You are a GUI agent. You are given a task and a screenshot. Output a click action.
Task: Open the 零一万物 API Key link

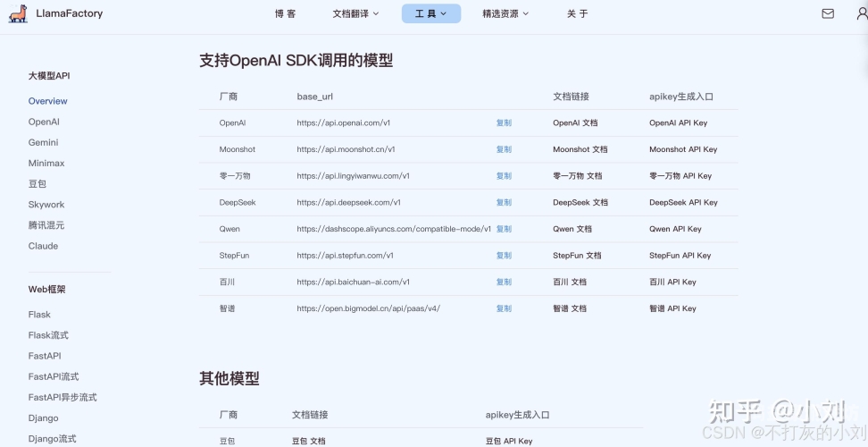coord(680,176)
